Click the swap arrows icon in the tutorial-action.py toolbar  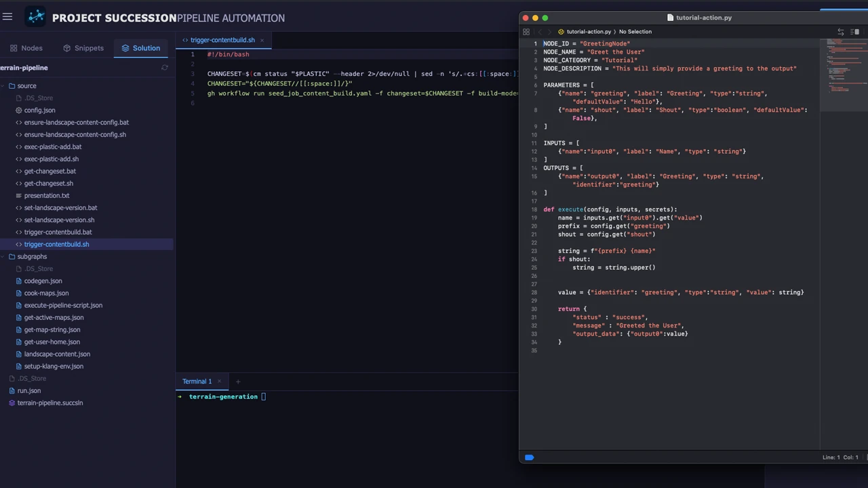coord(841,32)
